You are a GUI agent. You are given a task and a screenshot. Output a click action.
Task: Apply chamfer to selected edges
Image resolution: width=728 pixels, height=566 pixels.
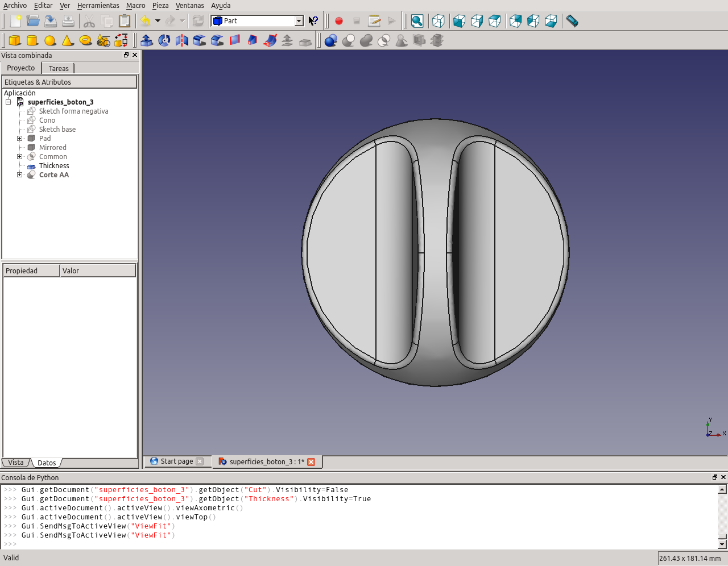[x=217, y=40]
